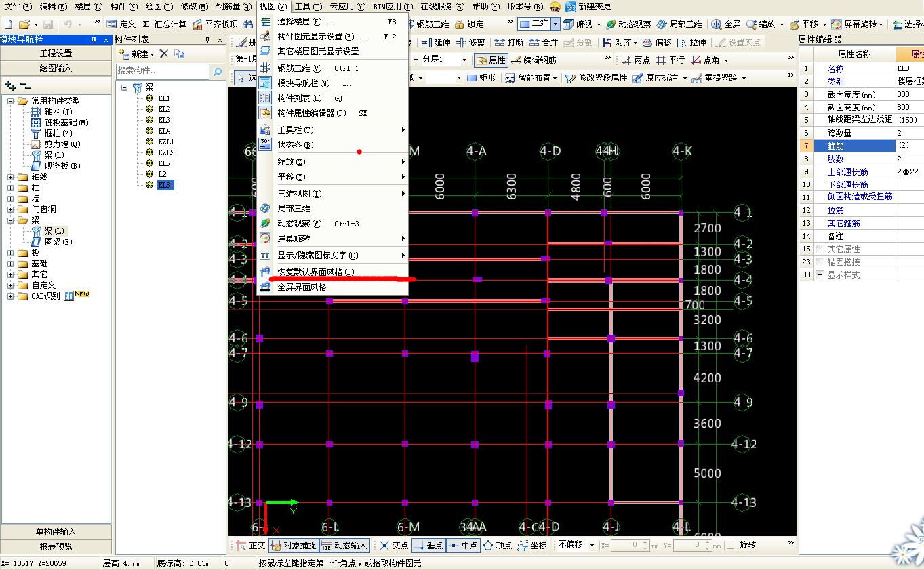The height and width of the screenshot is (570, 924).
Task: Toggle 交点 intersection snap
Action: click(393, 545)
